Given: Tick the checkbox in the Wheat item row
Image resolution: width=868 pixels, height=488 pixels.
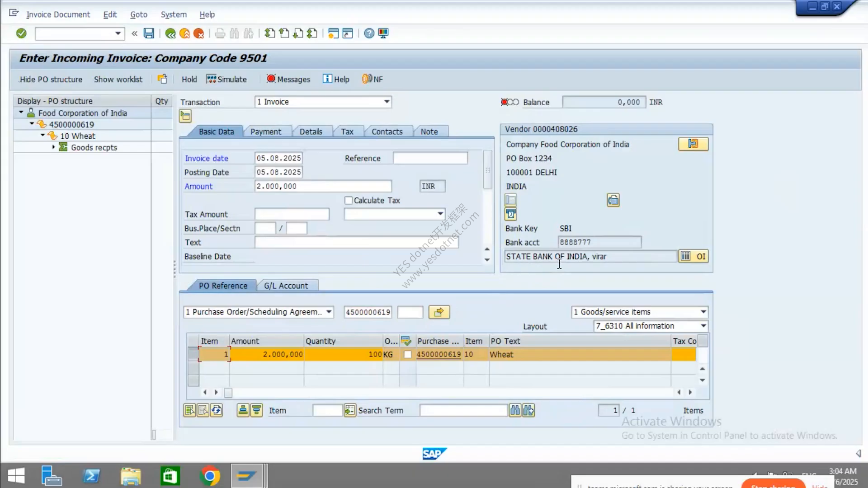Looking at the screenshot, I should (x=407, y=354).
